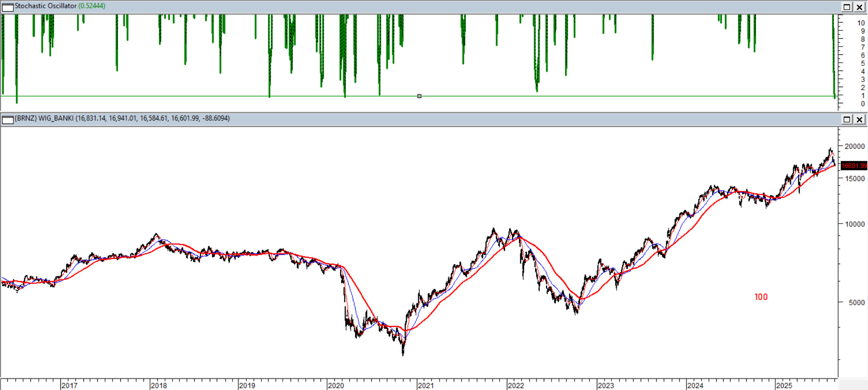This screenshot has height=390, width=868.
Task: Pick the 2025 label on the time axis
Action: tap(784, 385)
